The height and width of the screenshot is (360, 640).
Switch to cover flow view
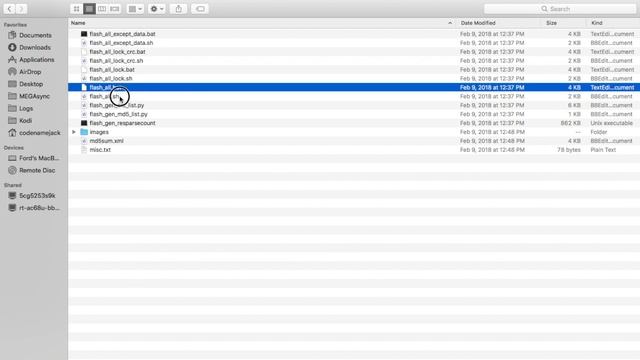pyautogui.click(x=115, y=9)
